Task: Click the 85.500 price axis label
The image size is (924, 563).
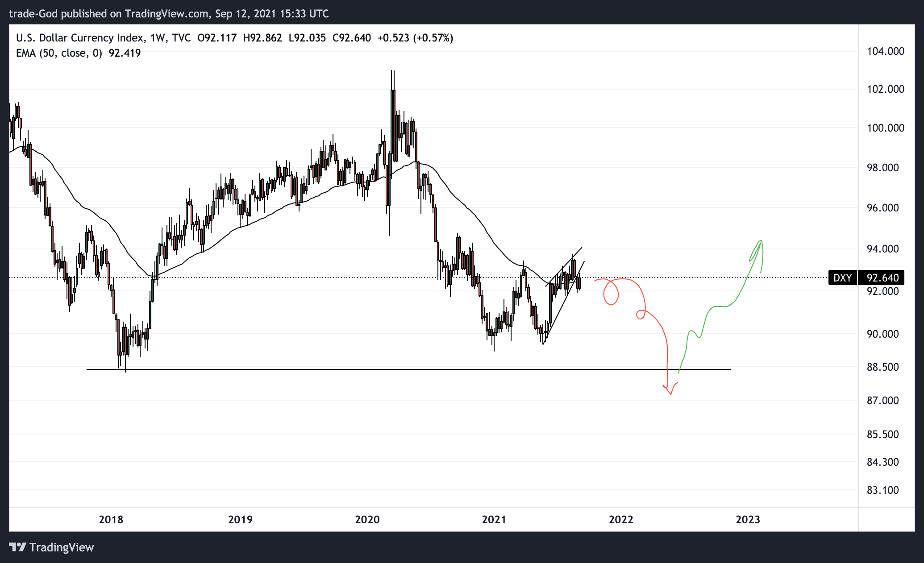Action: click(x=882, y=435)
